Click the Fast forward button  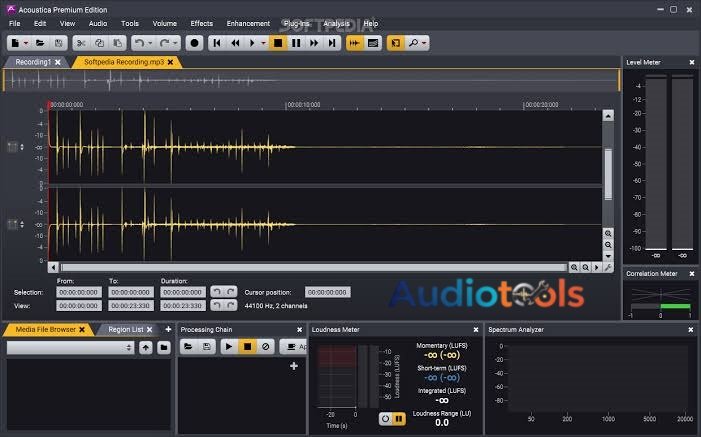pos(314,43)
